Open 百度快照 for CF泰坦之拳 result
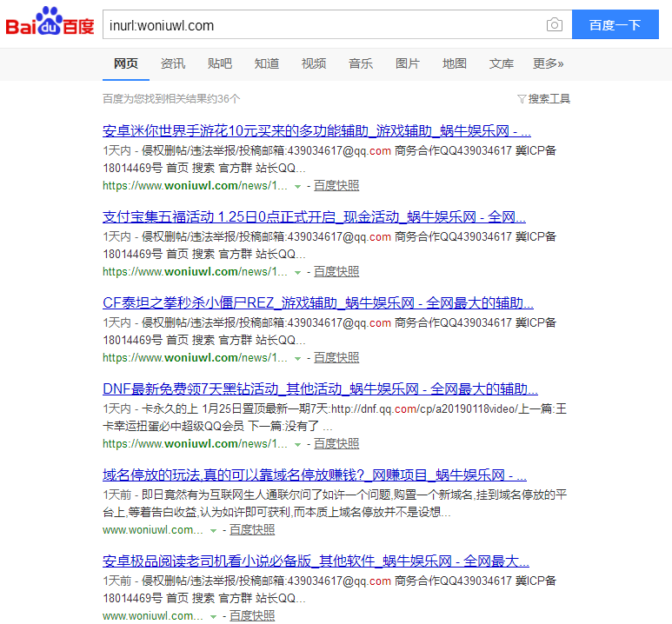This screenshot has height=624, width=672. 336,358
